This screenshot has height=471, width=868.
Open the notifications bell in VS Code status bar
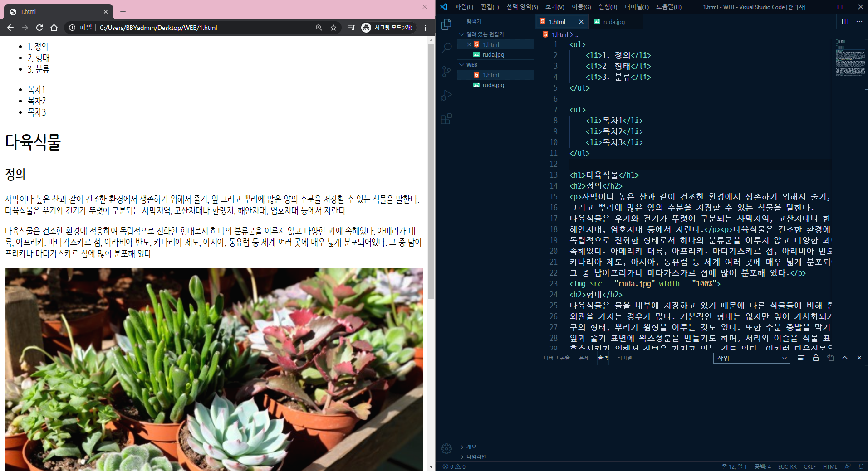point(861,466)
